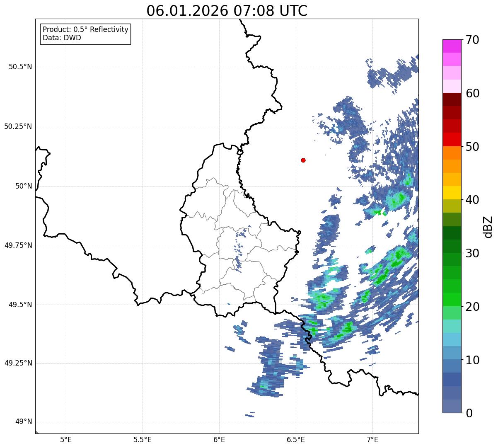Viewport: 498px width, 448px height.
Task: Click the 'dBZ' colorbar label
Action: (488, 226)
